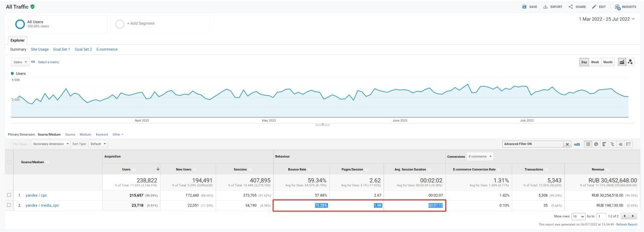Open help tooltip for Transactions column
This screenshot has width=644, height=232.
[547, 169]
